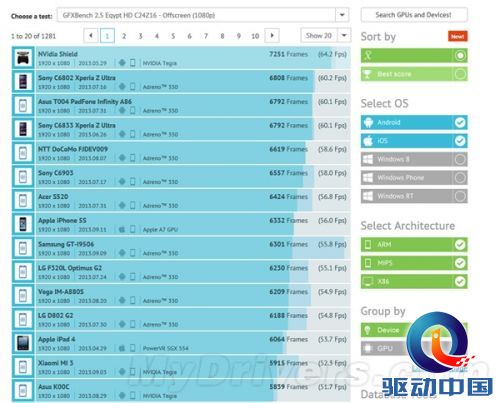The image size is (500, 403).
Task: Uncheck the Android OS filter
Action: [460, 122]
